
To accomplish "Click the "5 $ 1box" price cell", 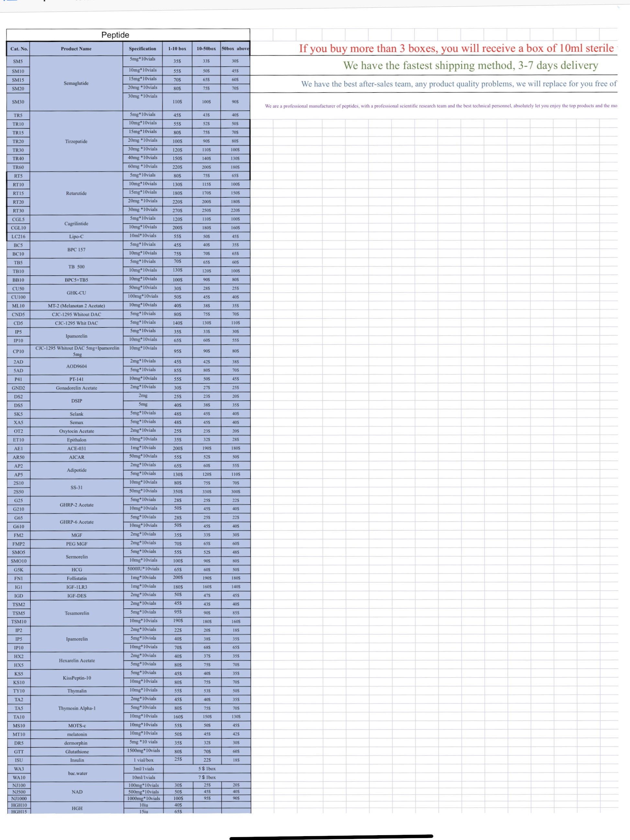I will click(207, 768).
